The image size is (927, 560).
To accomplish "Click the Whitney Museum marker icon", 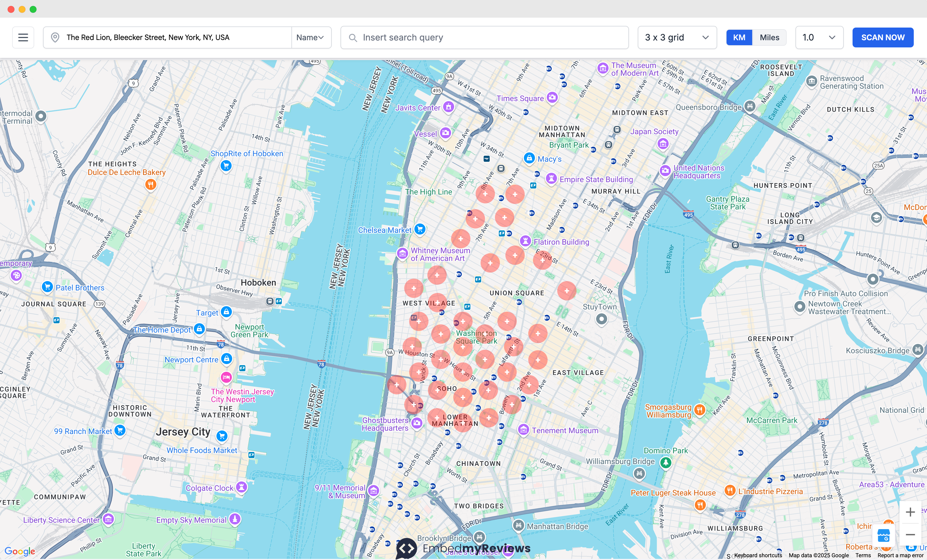I will (402, 254).
